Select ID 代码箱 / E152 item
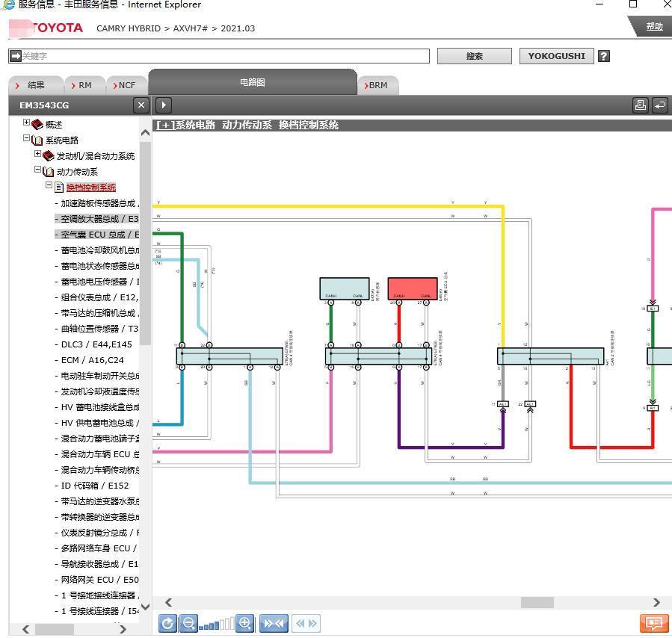Screen dimensions: 672x638 tap(92, 486)
